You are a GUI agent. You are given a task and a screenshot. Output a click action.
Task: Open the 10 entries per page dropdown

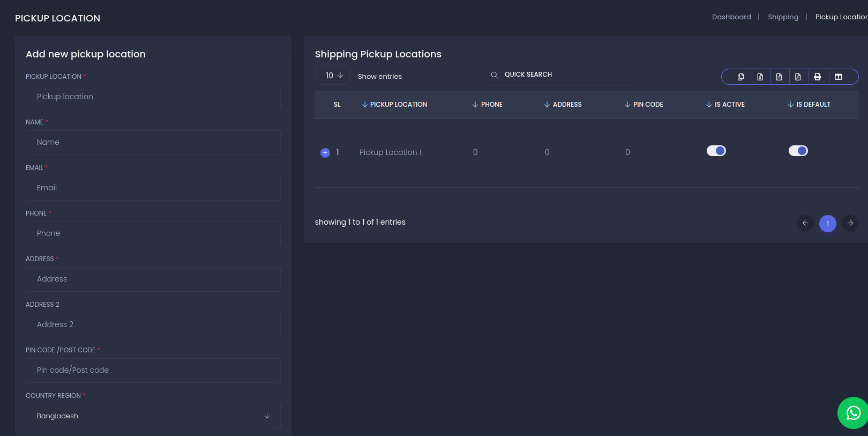point(332,76)
